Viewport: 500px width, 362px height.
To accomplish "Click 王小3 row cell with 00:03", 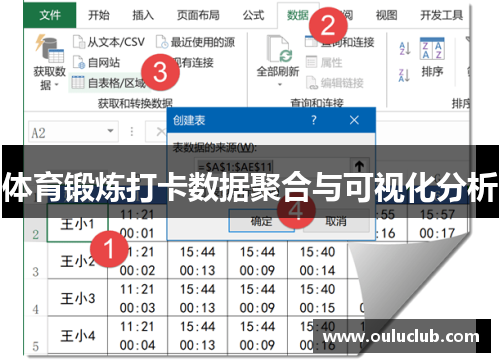I will (x=137, y=298).
